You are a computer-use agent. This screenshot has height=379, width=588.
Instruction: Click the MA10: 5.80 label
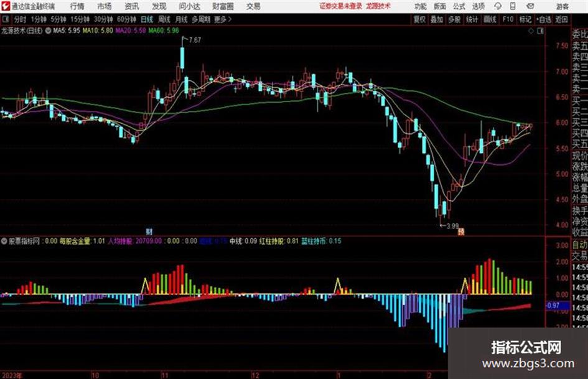(x=98, y=30)
